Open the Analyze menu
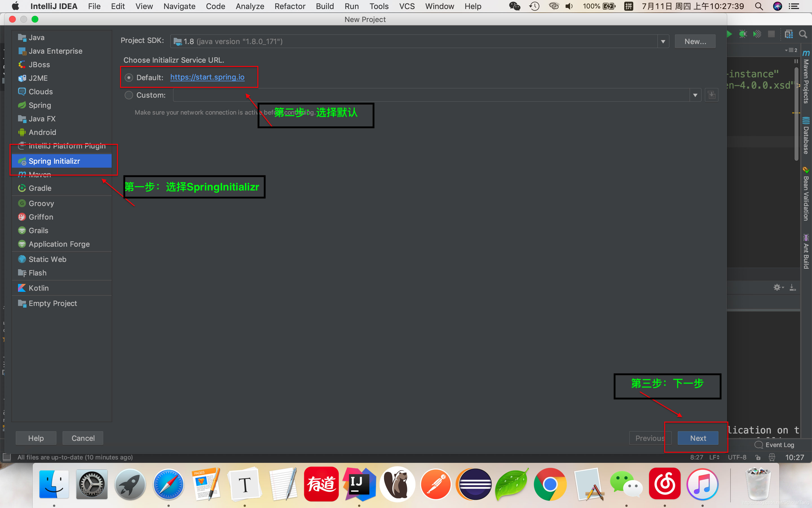This screenshot has width=812, height=508. point(250,6)
